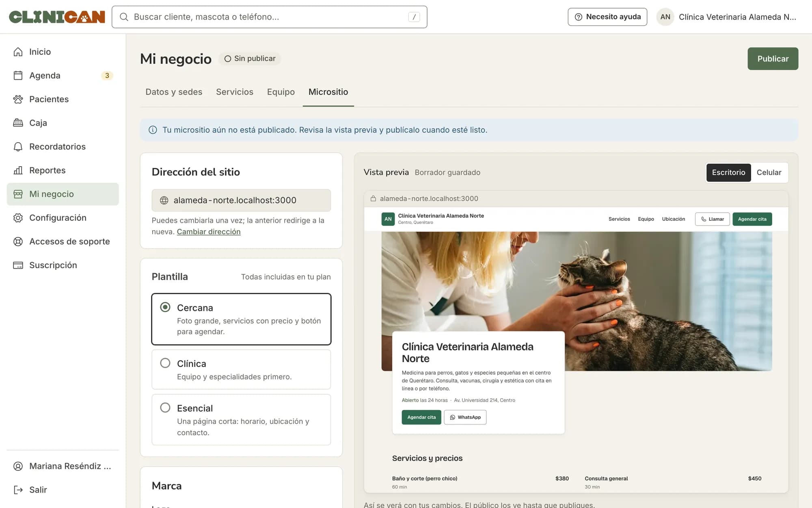Click the Llamar button in preview
This screenshot has height=508, width=812.
tap(712, 219)
